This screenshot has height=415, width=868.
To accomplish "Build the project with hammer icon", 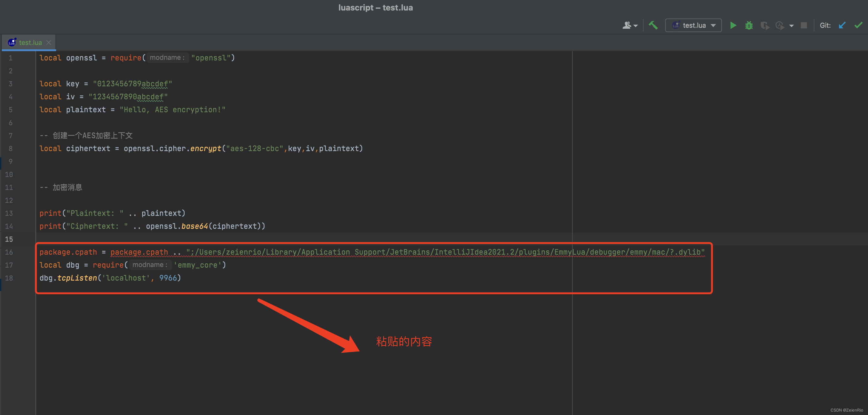I will pyautogui.click(x=653, y=25).
